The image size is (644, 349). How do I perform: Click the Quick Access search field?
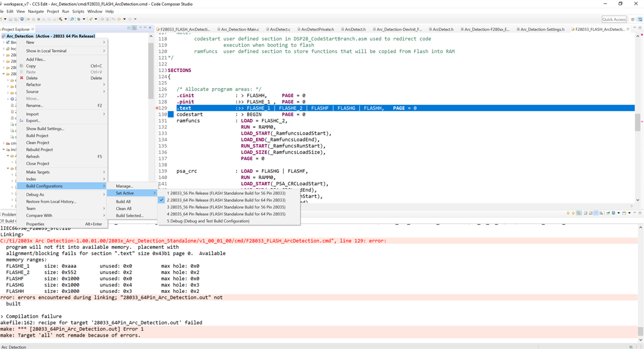tap(614, 19)
